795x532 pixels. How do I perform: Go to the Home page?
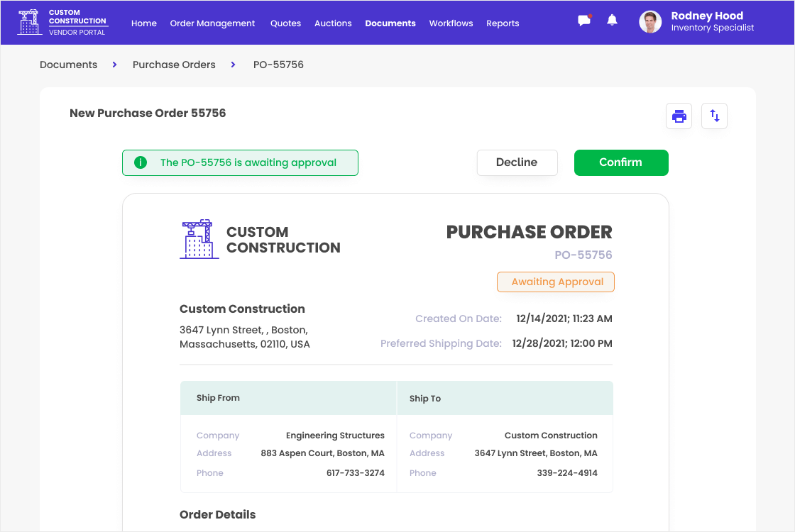(144, 23)
